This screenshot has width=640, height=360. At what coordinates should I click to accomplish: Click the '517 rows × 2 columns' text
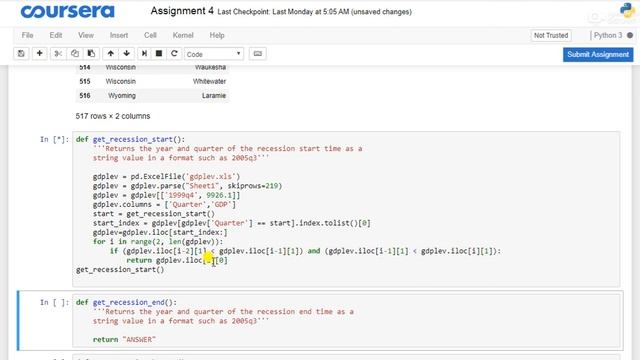click(113, 116)
